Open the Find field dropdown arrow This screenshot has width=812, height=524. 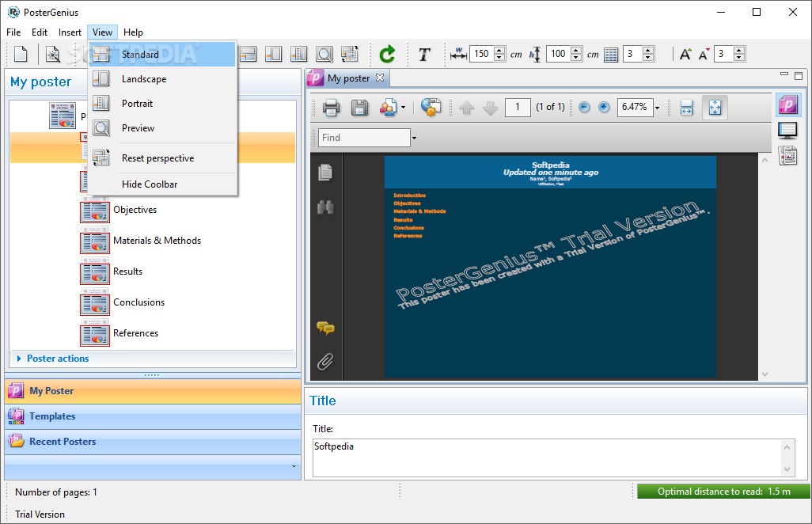[x=414, y=138]
